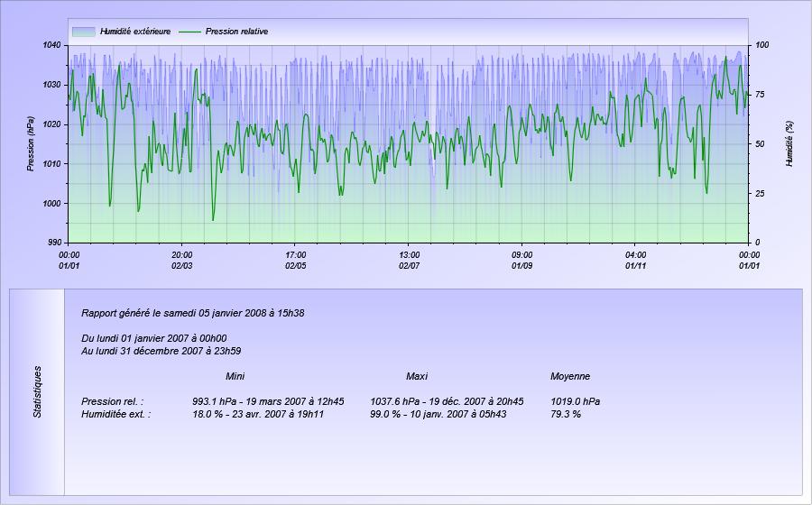Screen dimensions: 812x505
Task: Click the 100 humidity axis label
Action: click(761, 45)
